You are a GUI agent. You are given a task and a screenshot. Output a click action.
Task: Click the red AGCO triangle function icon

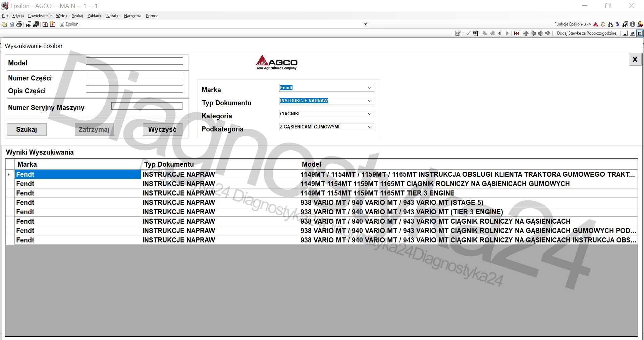click(596, 24)
